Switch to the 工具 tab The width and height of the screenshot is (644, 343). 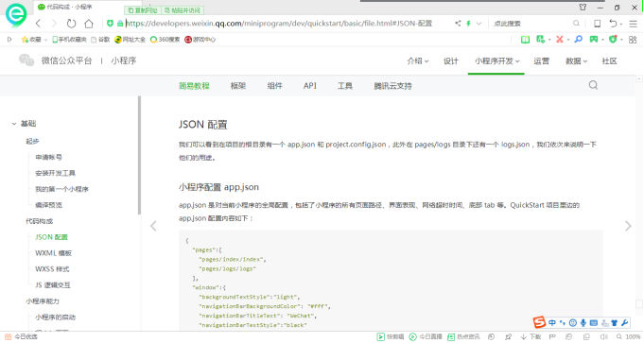click(x=345, y=86)
